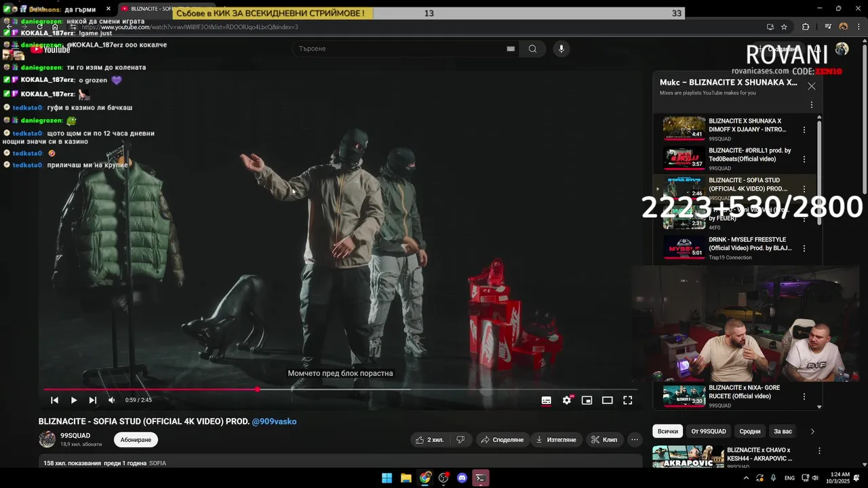Click the YouTube search button
This screenshot has height=488, width=868.
pos(532,49)
